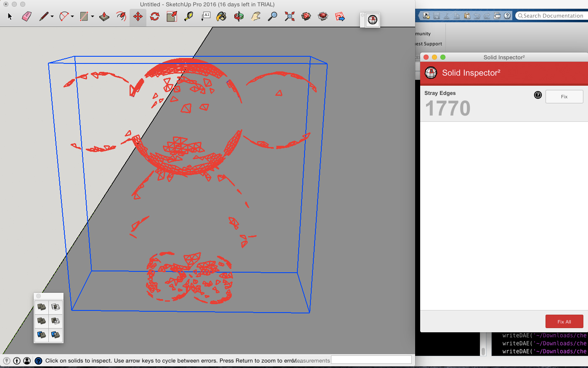Activate the Rotate tool
Image resolution: width=588 pixels, height=368 pixels.
tap(154, 17)
